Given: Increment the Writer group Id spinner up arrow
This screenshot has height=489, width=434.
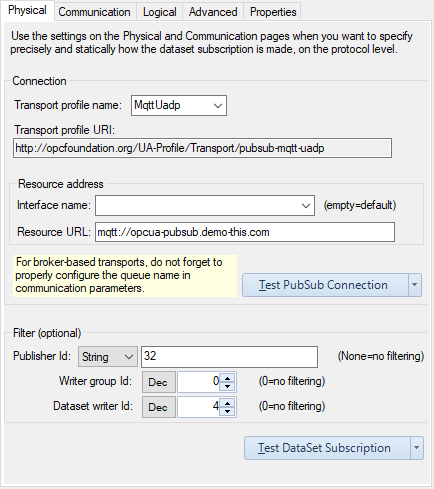Looking at the screenshot, I should (228, 378).
